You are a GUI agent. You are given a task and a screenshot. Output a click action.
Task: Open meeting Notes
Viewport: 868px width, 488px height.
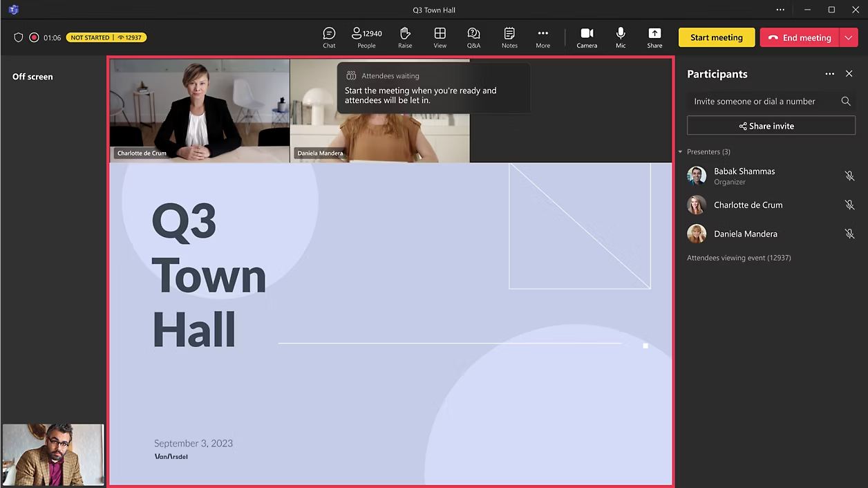(x=509, y=37)
